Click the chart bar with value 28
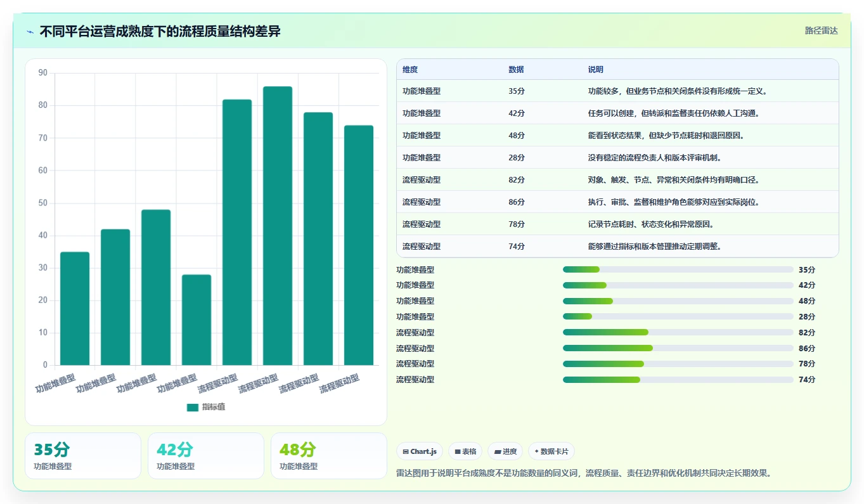This screenshot has height=504, width=864. [197, 320]
